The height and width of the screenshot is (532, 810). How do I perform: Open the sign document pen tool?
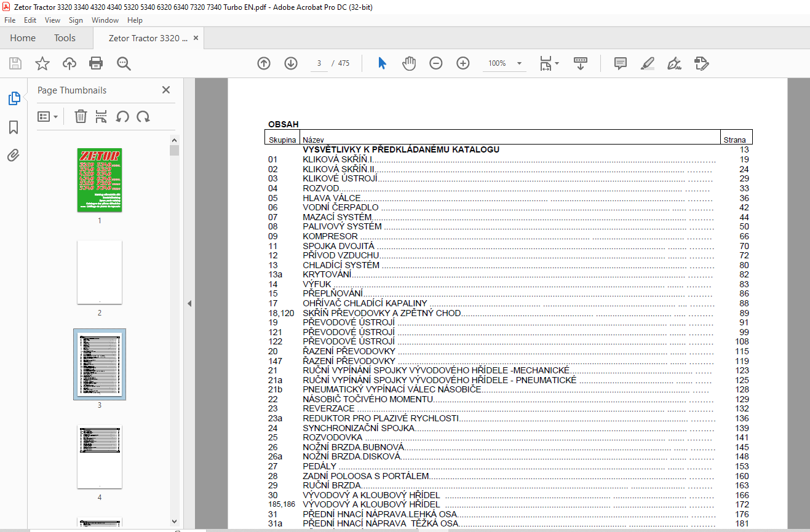coord(675,63)
